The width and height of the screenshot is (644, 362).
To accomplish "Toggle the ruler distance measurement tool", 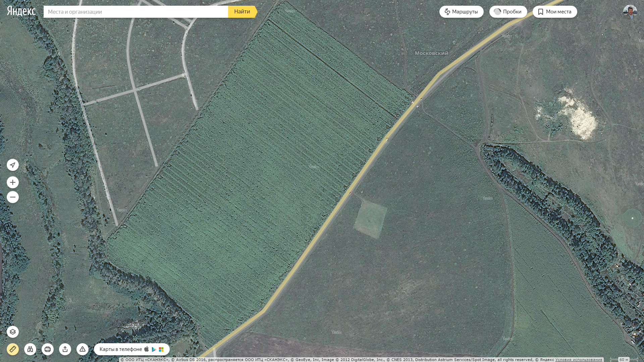I will 13,349.
